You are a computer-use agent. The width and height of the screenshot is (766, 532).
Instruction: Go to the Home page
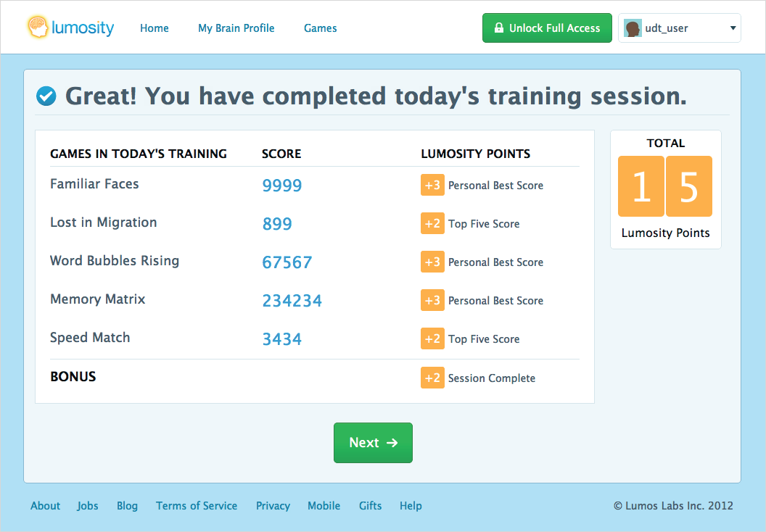155,28
